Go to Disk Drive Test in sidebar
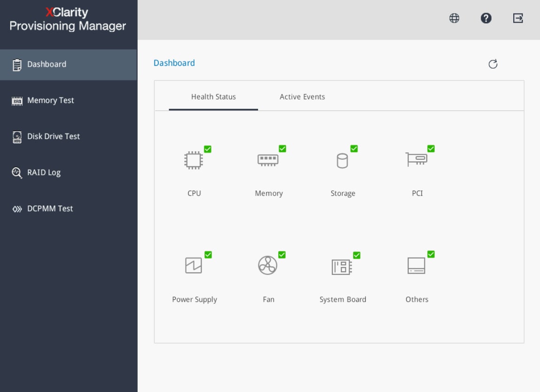 pos(53,136)
